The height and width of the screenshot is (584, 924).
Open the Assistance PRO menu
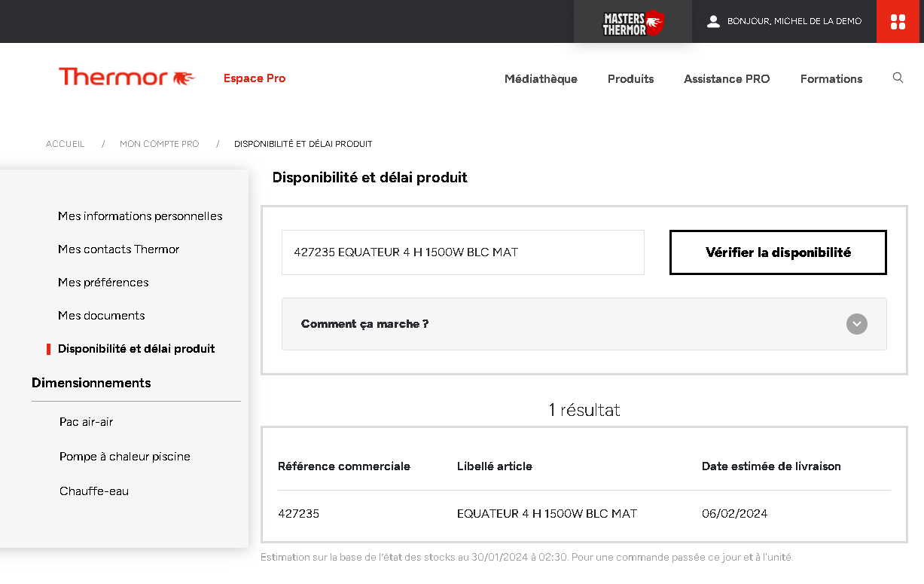coord(727,78)
